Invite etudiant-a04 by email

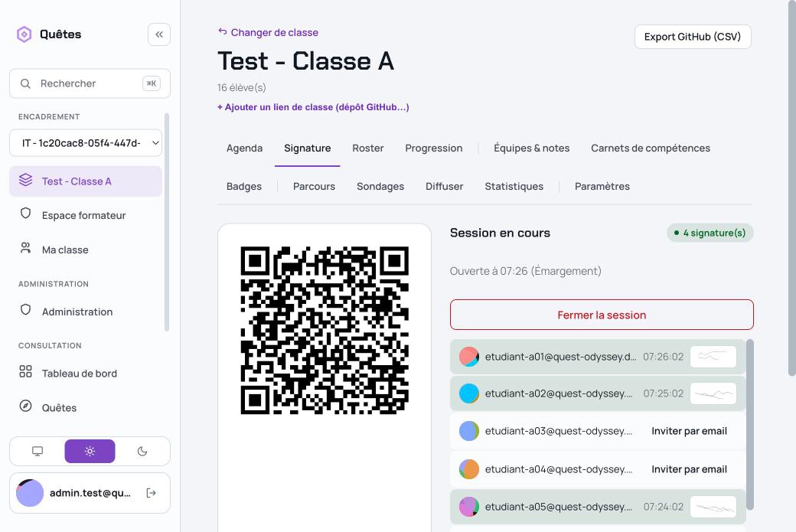pyautogui.click(x=689, y=469)
